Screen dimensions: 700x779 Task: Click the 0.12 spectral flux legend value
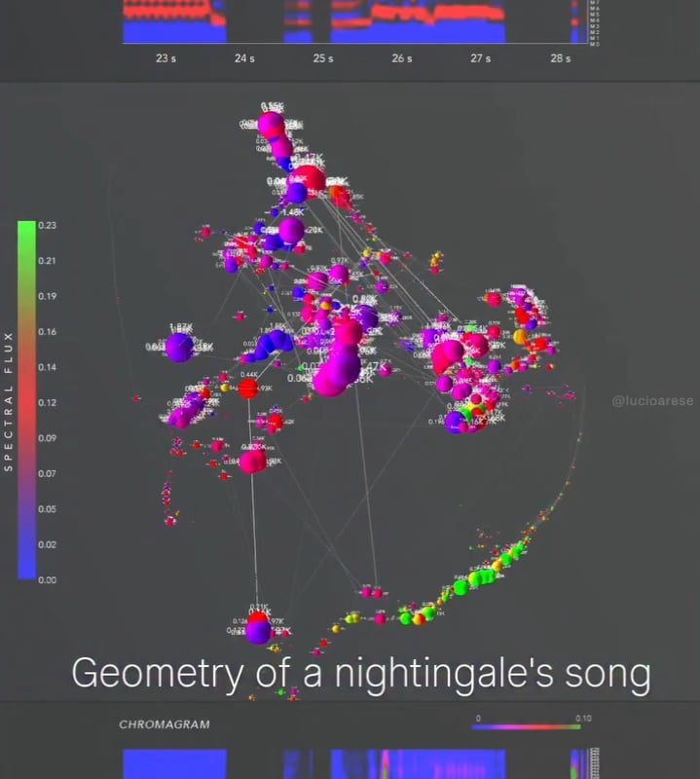(x=47, y=402)
